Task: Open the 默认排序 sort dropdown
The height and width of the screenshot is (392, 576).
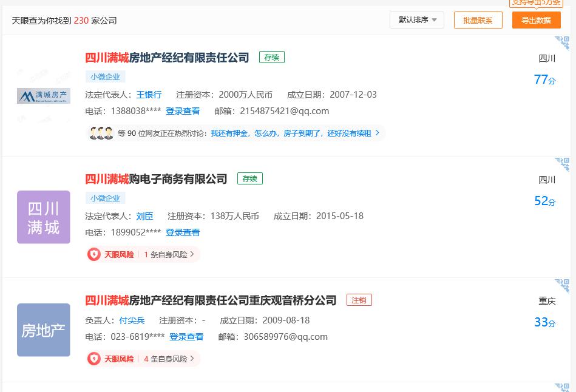Action: (416, 20)
